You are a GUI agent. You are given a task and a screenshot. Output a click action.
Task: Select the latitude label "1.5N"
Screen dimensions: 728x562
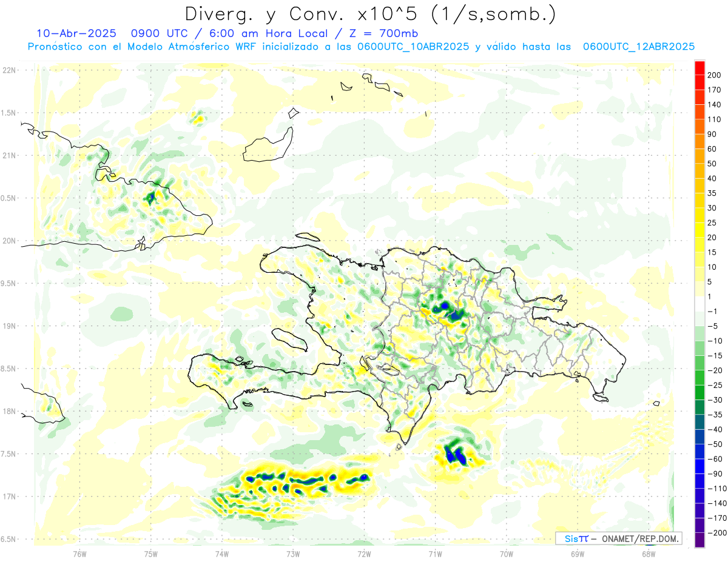(8, 113)
